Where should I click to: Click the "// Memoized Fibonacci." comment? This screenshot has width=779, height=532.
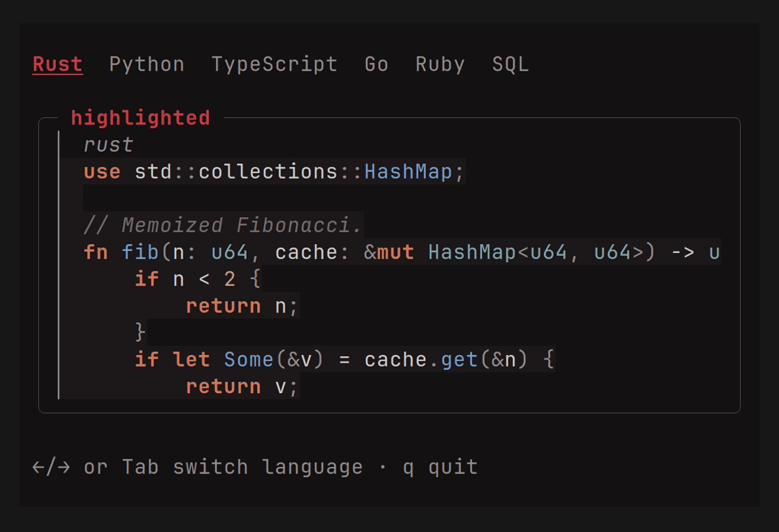223,225
